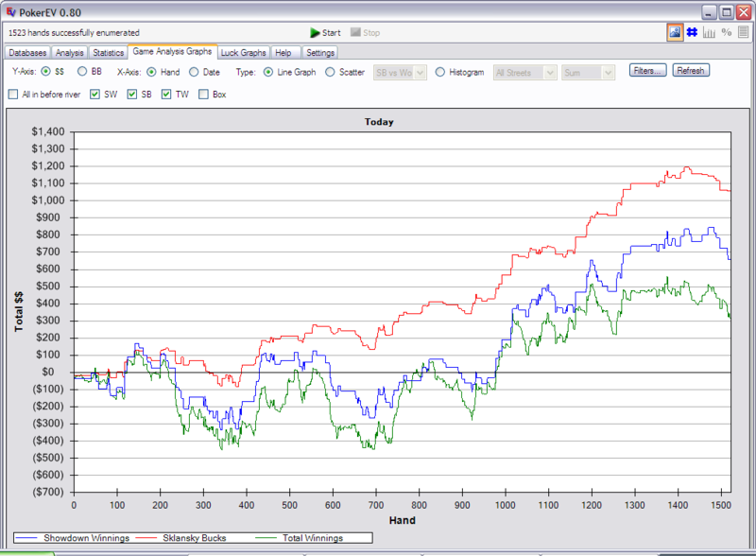Maximize the PokerEV window
The width and height of the screenshot is (756, 556).
coord(726,12)
